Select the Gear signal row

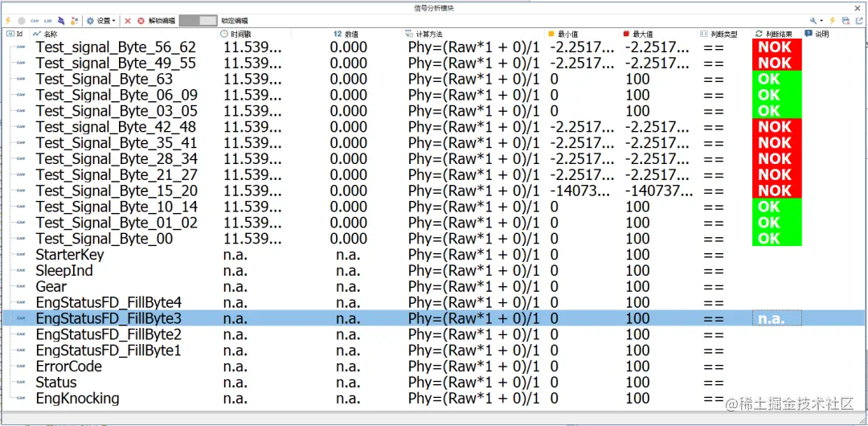click(433, 286)
